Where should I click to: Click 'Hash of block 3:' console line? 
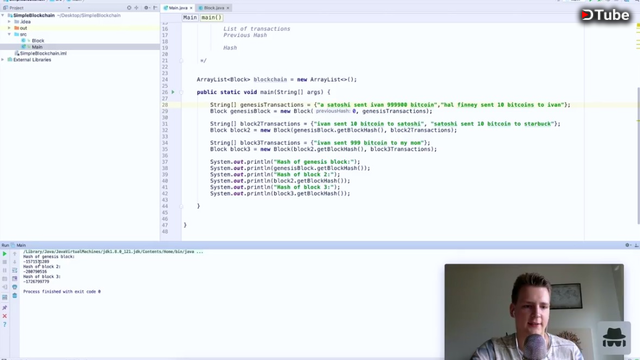[42, 277]
